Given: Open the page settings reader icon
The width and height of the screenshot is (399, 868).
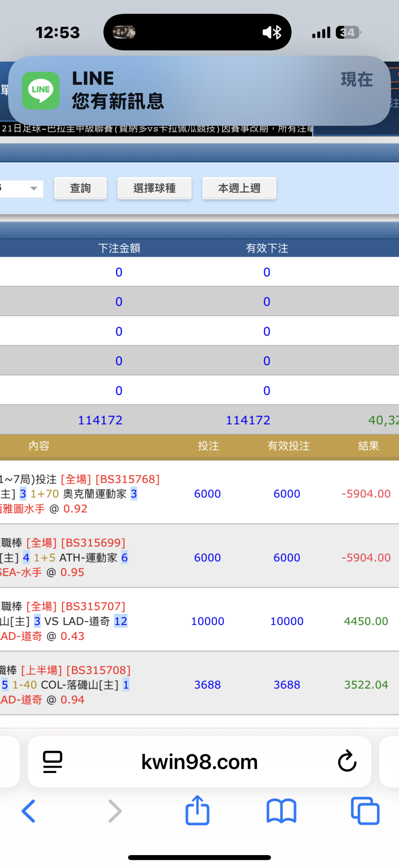Looking at the screenshot, I should 52,762.
